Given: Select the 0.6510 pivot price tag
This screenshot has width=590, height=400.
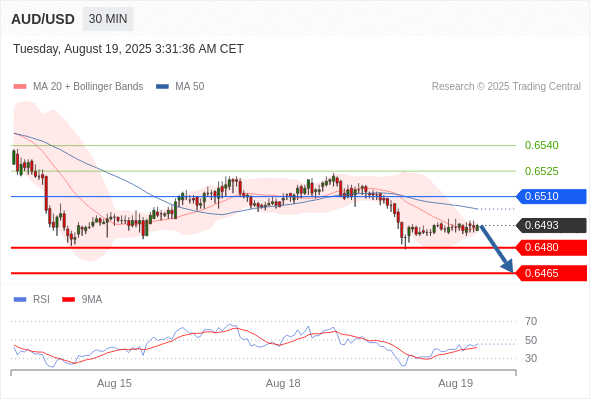Looking at the screenshot, I should pos(551,196).
